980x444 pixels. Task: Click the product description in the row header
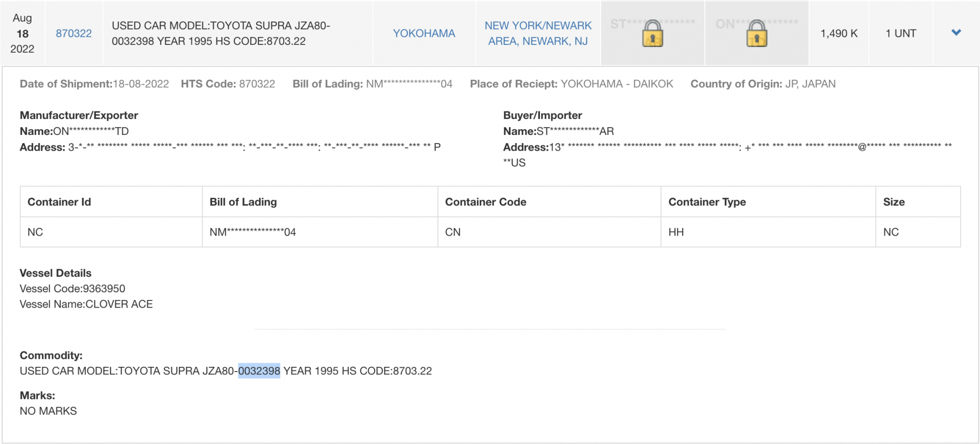tap(221, 33)
